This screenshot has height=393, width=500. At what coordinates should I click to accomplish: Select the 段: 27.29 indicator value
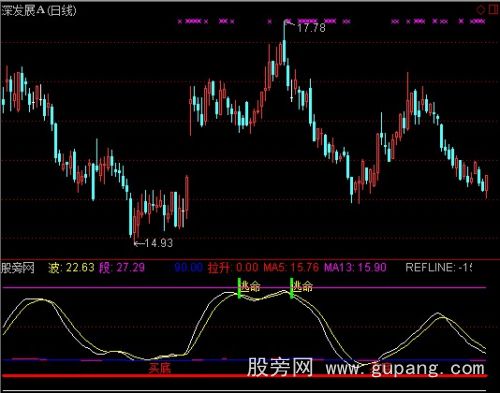click(122, 267)
